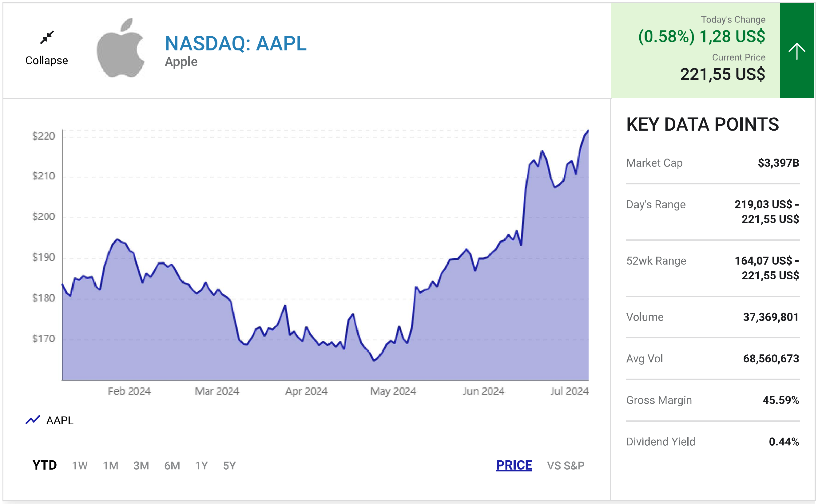Click the Apple logo image
Image resolution: width=818 pixels, height=504 pixels.
tap(121, 48)
